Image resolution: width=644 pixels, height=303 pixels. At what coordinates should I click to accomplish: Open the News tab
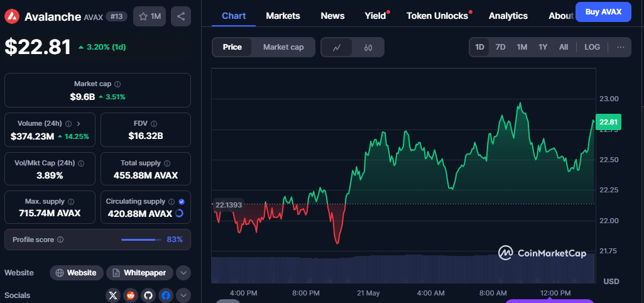coord(332,16)
